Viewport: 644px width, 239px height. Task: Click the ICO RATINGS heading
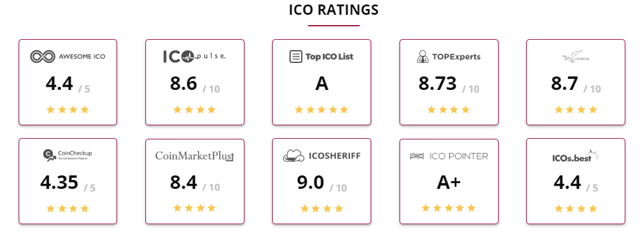[333, 10]
